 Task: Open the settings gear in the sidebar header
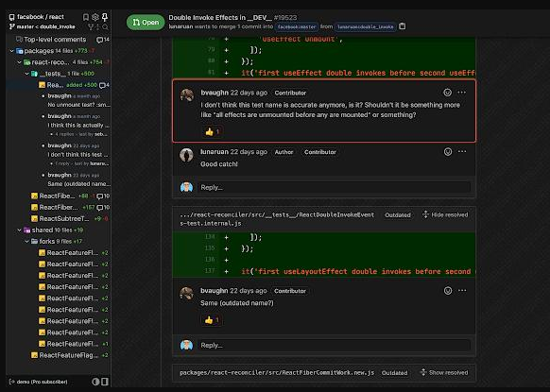coord(95,17)
